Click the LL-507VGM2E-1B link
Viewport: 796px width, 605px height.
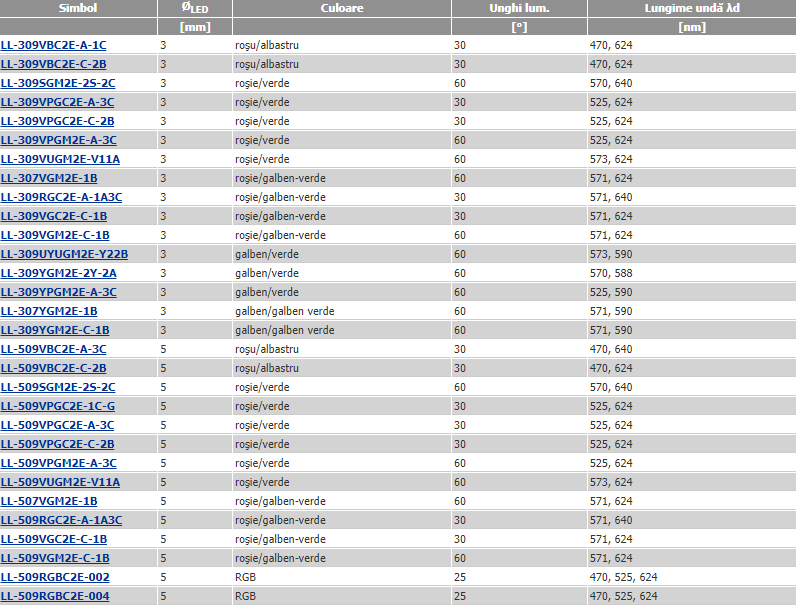[x=49, y=501]
